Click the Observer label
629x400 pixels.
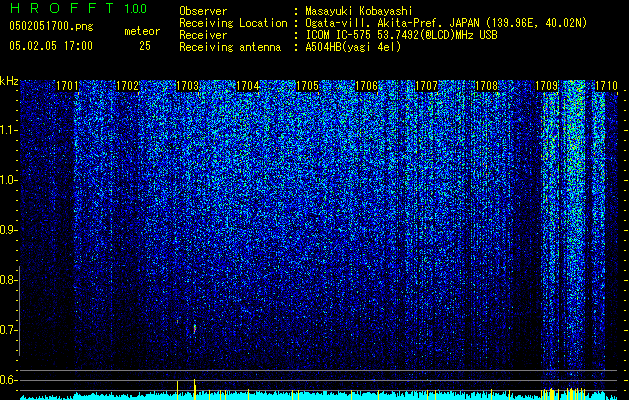(203, 11)
